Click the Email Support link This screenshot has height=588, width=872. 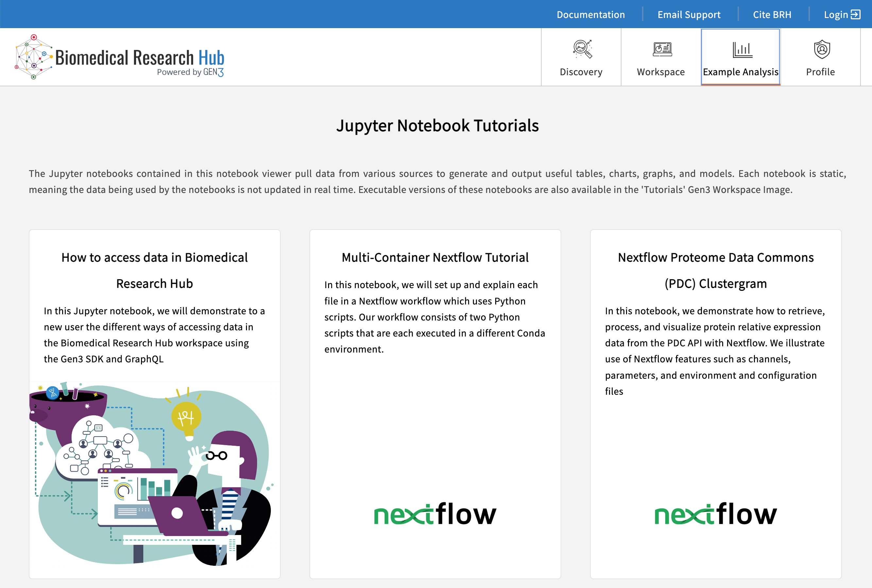coord(689,14)
